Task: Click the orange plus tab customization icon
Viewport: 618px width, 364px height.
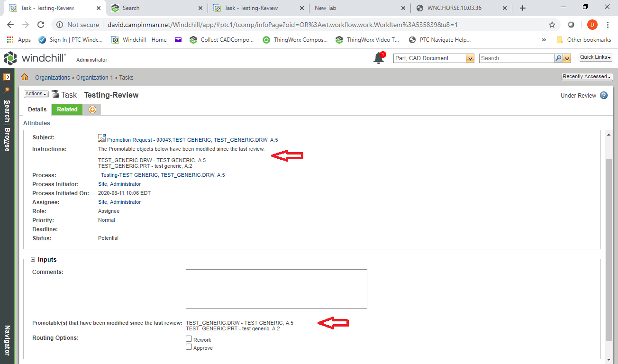Action: click(x=91, y=109)
